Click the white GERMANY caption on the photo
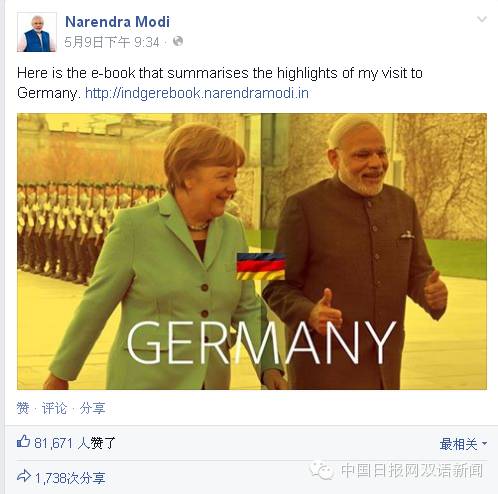Viewport: 498px width, 494px height. (261, 342)
